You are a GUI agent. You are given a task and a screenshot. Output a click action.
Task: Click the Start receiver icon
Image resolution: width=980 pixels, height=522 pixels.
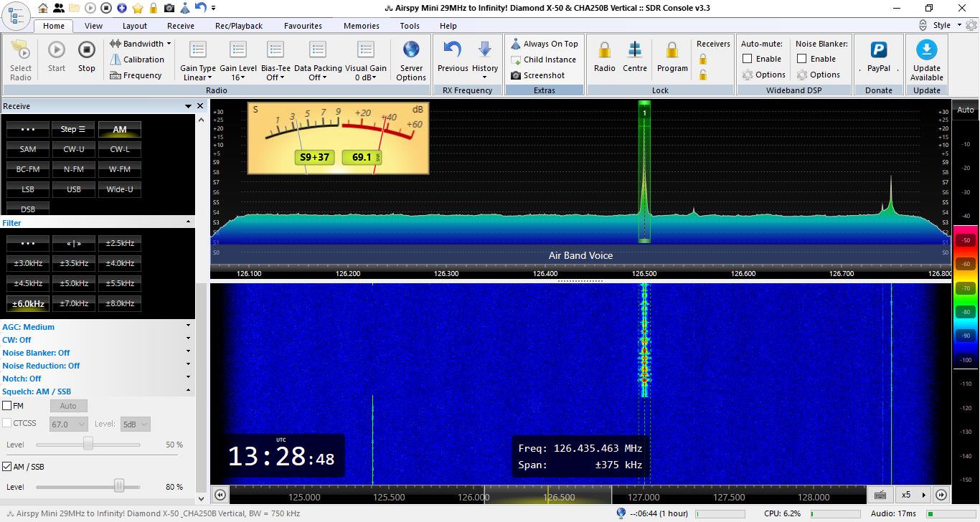(57, 50)
